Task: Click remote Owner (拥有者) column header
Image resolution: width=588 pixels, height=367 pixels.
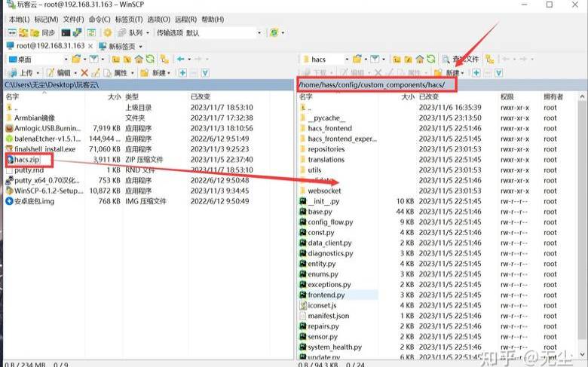Action: [559, 96]
